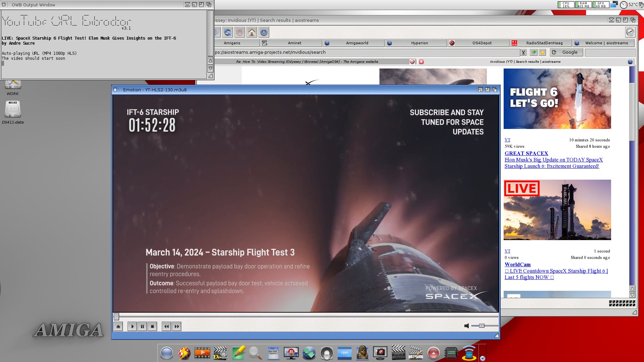
Task: Click the red eject dock icon
Action: (x=433, y=353)
